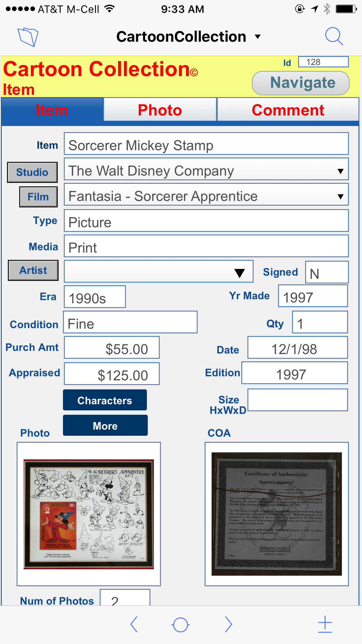Tap the magnifying glass search icon

[334, 36]
